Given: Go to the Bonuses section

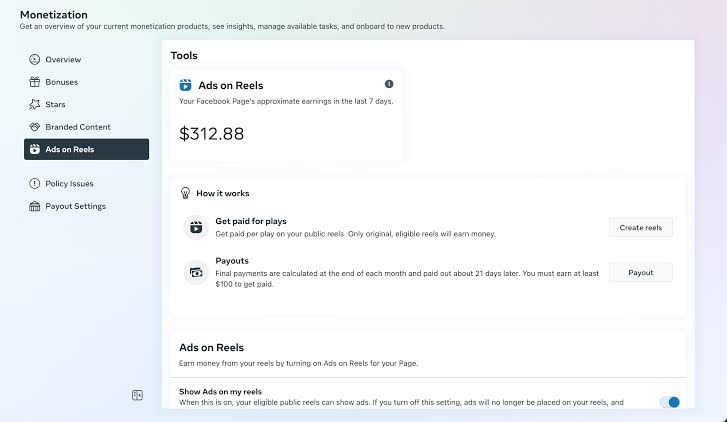Looking at the screenshot, I should [61, 82].
